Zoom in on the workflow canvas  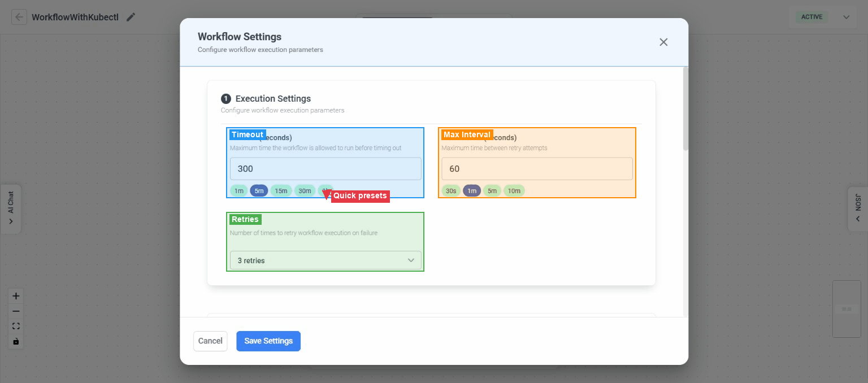[15, 295]
